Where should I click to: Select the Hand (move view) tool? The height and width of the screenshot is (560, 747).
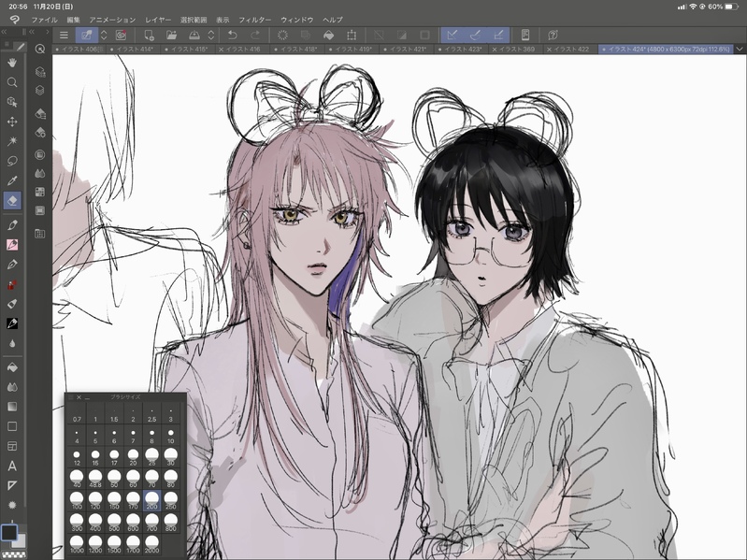[12, 63]
